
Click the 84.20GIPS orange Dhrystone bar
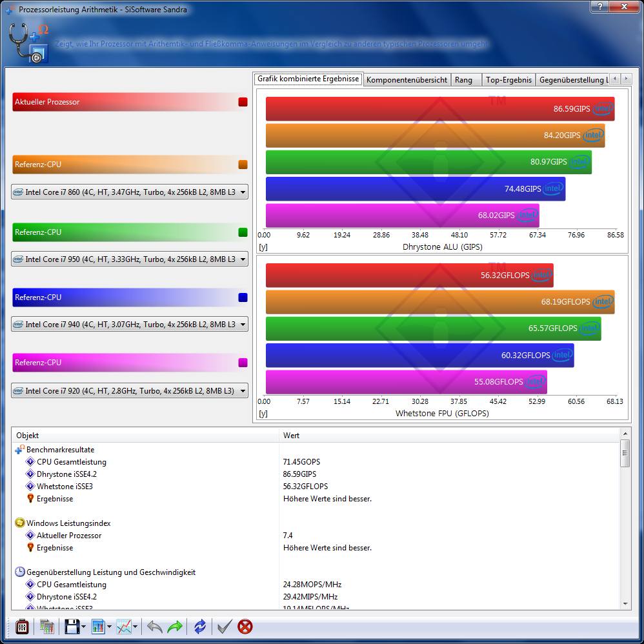pyautogui.click(x=436, y=136)
